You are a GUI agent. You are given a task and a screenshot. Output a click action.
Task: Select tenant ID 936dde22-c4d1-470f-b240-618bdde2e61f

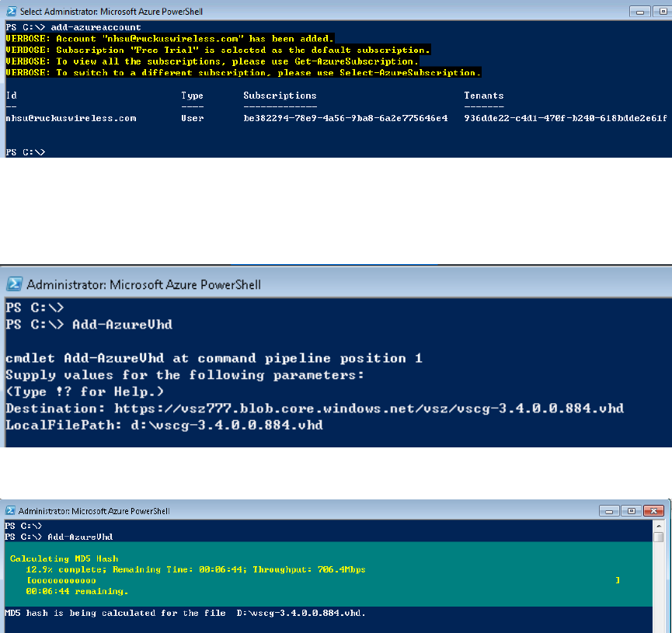point(566,118)
